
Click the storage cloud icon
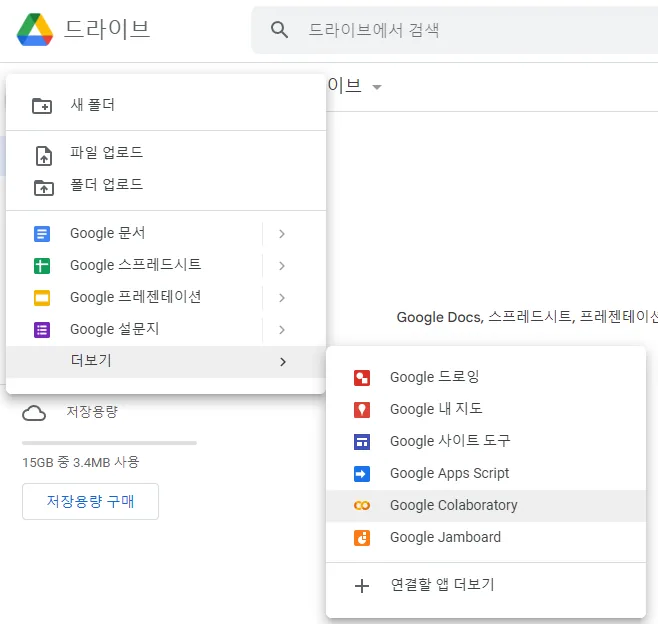pos(34,413)
